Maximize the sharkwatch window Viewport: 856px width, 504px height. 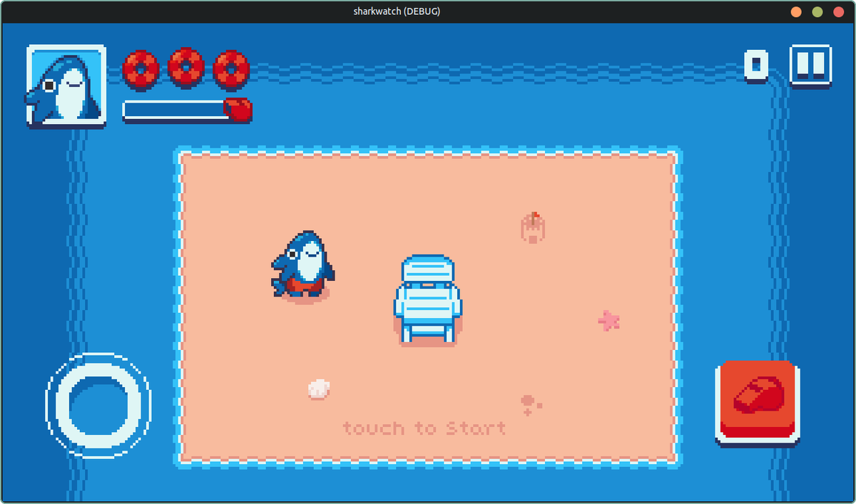817,11
